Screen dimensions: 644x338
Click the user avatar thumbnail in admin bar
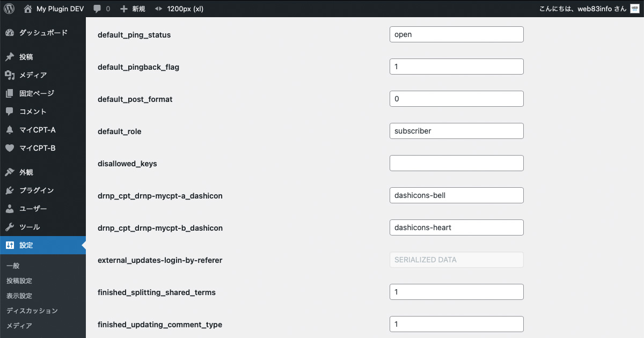coord(634,9)
